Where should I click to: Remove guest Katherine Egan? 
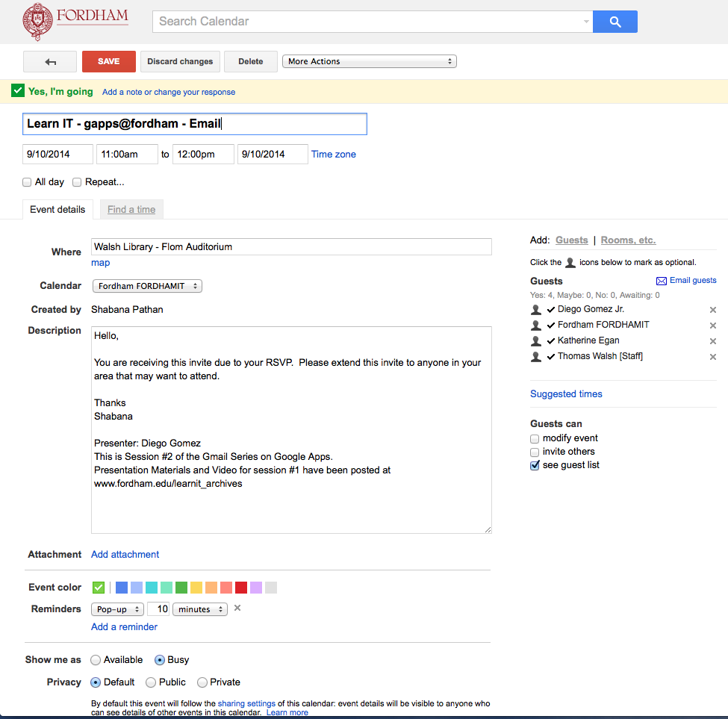point(712,341)
